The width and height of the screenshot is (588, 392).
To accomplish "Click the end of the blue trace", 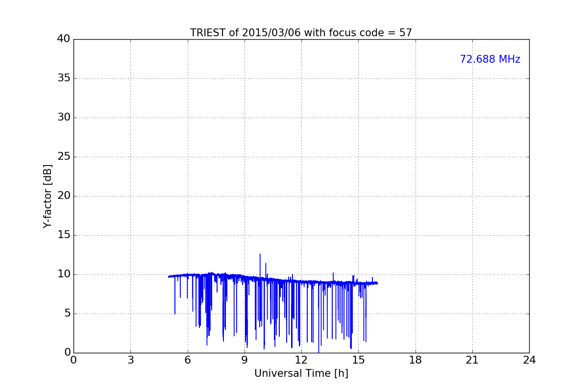I will [377, 283].
